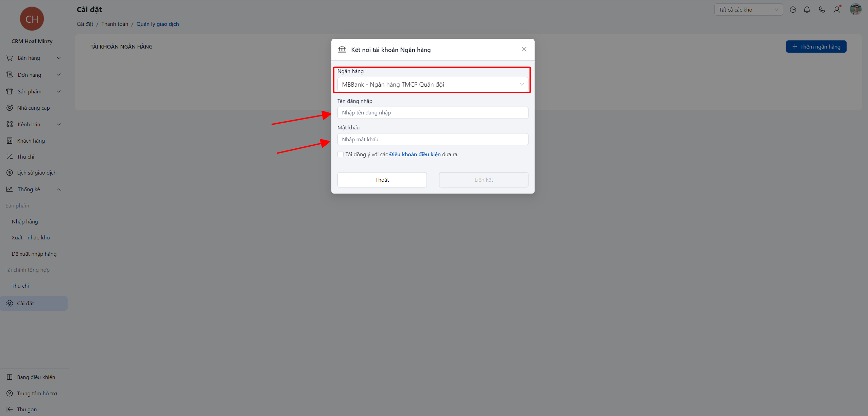Image resolution: width=868 pixels, height=416 pixels.
Task: Close the bank connection dialog
Action: coord(524,50)
